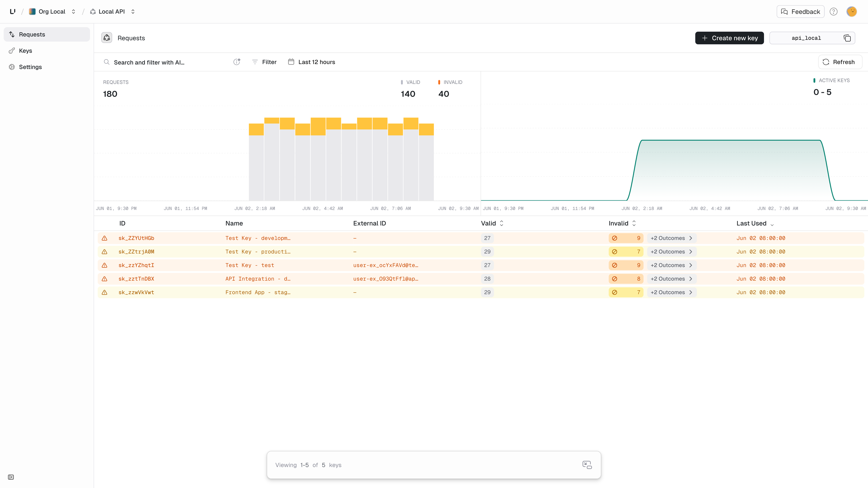Click name Test Key - test

250,265
